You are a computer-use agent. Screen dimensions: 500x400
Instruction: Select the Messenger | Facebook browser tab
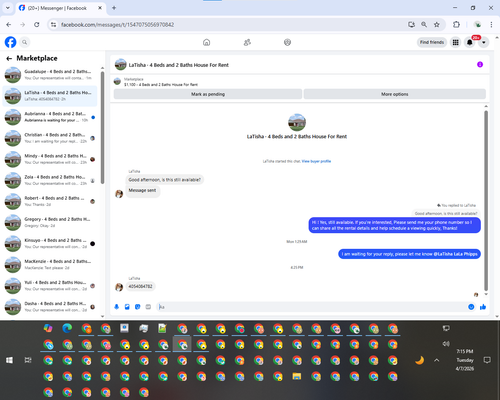tap(60, 8)
